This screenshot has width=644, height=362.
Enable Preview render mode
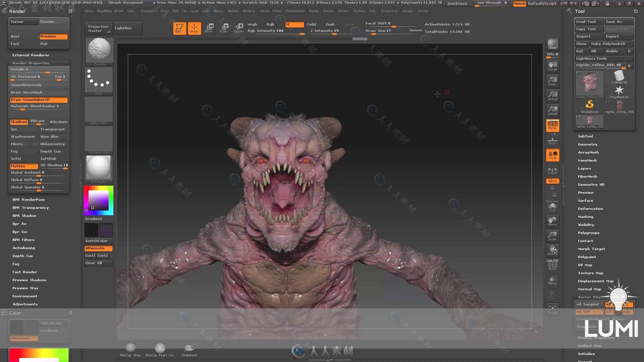53,37
